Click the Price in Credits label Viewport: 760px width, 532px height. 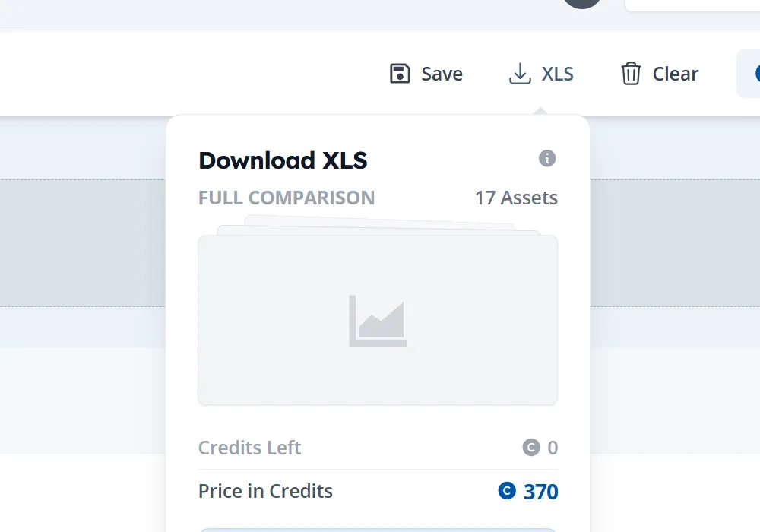click(265, 491)
